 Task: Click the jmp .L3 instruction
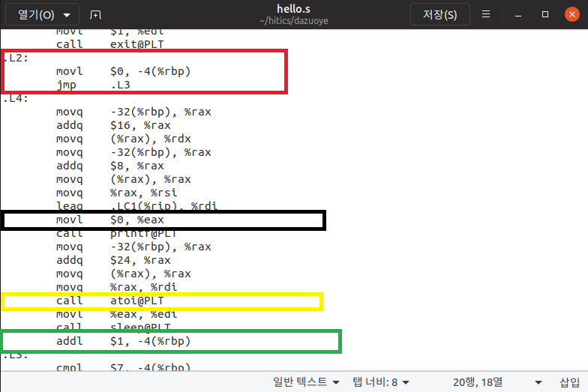pos(93,85)
